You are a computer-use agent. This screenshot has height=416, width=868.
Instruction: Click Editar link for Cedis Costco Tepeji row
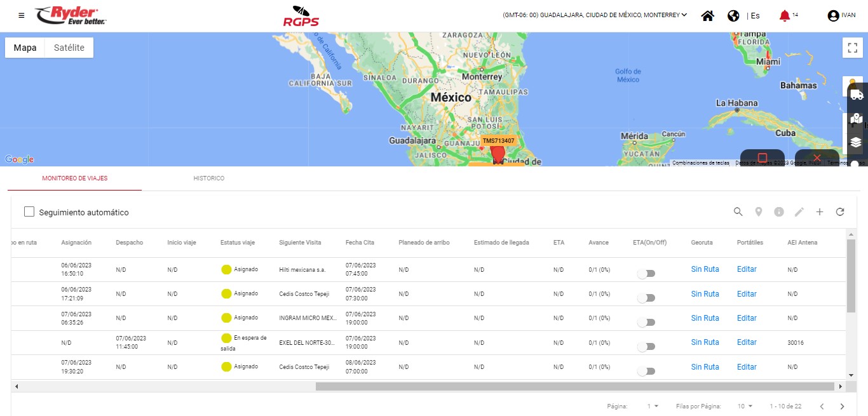pyautogui.click(x=747, y=294)
